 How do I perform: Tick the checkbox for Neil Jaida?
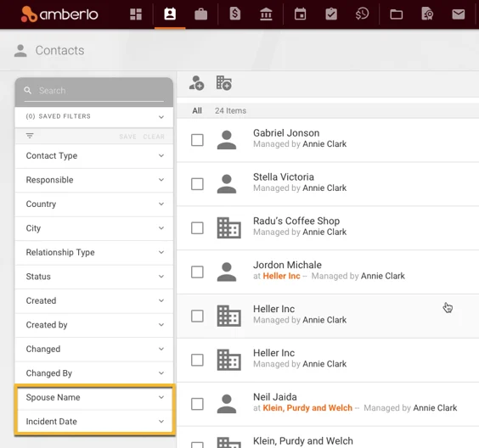(x=197, y=404)
